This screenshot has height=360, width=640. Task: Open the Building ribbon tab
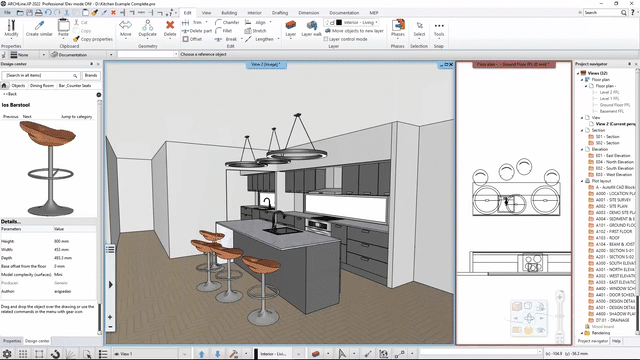229,13
